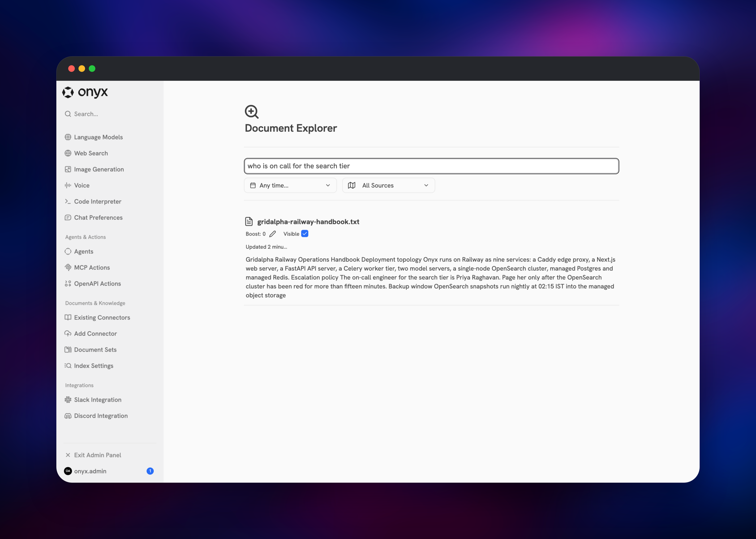Image resolution: width=756 pixels, height=539 pixels.
Task: Click the Documents & Knowledge section label
Action: coord(95,303)
